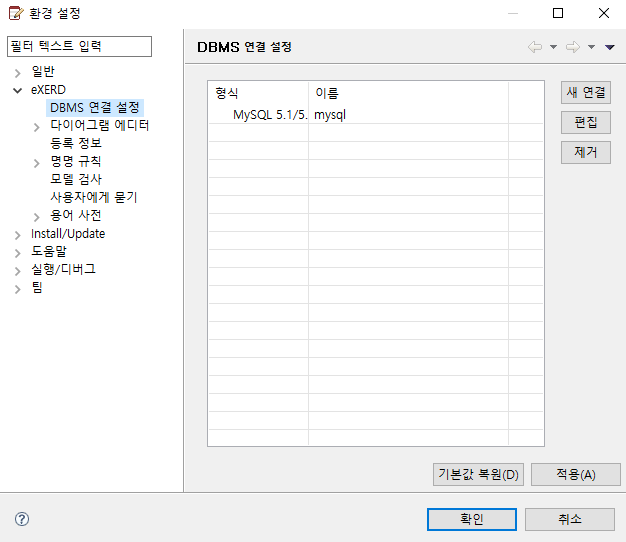Expand the 용어 사전 node

(x=37, y=217)
